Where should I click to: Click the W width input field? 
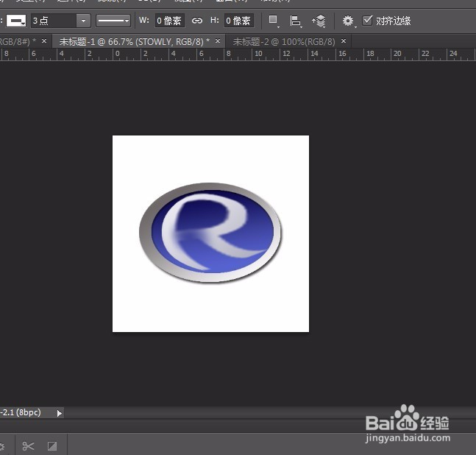(170, 21)
